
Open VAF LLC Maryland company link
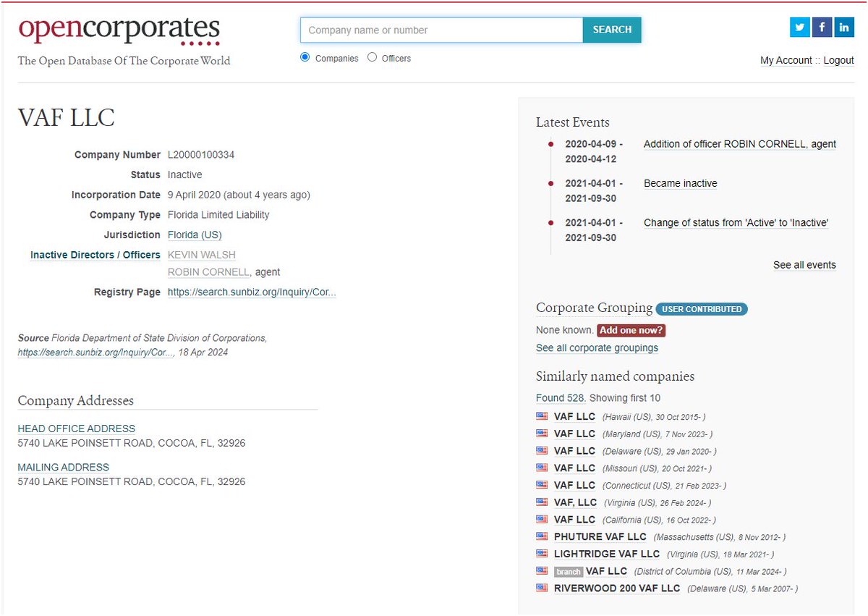pos(574,434)
